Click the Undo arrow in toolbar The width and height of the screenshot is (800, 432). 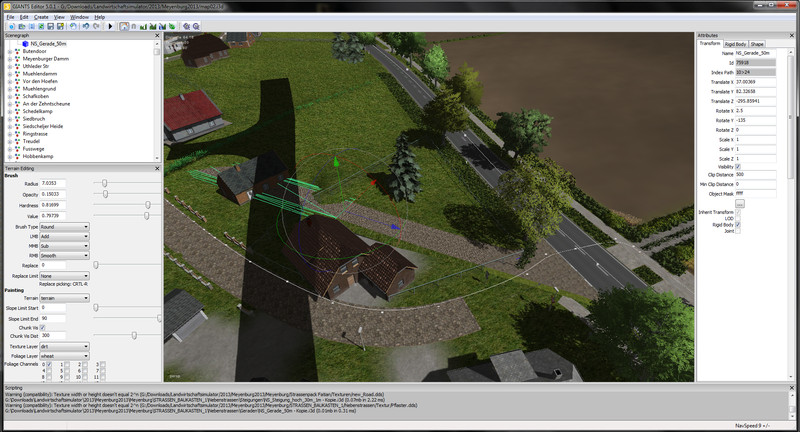[85, 26]
